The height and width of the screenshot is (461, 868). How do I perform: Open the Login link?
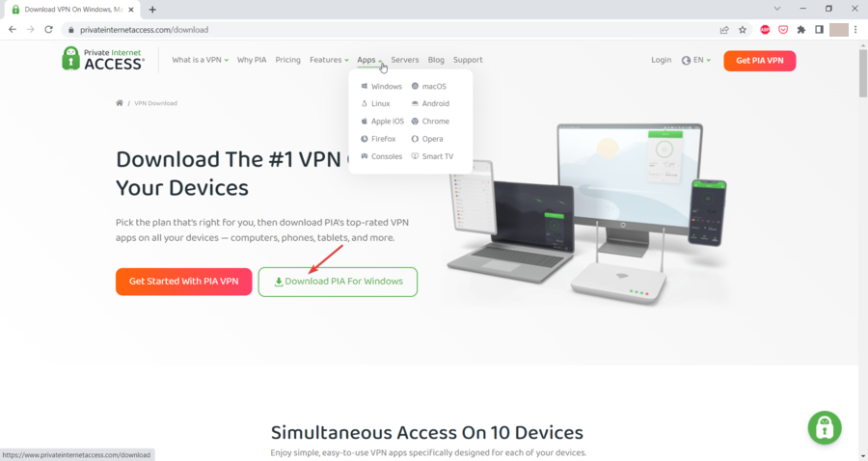pyautogui.click(x=661, y=60)
